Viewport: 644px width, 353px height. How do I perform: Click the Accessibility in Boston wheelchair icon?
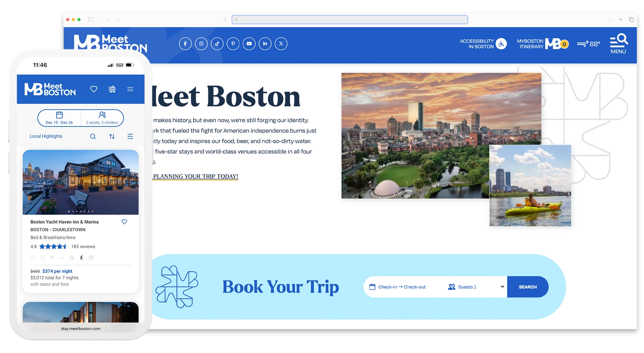pyautogui.click(x=501, y=44)
